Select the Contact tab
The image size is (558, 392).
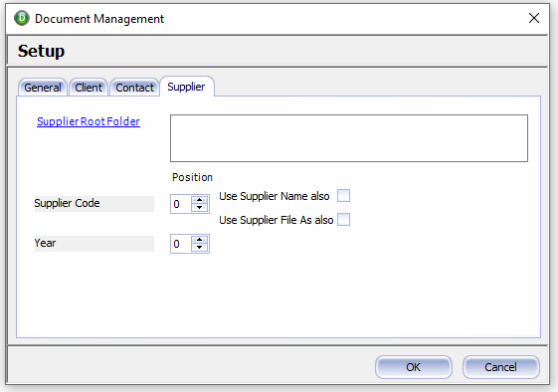click(x=134, y=88)
